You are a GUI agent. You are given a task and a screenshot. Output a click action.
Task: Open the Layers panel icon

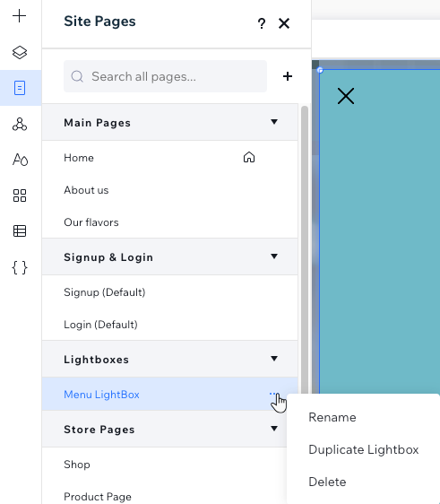tap(20, 52)
